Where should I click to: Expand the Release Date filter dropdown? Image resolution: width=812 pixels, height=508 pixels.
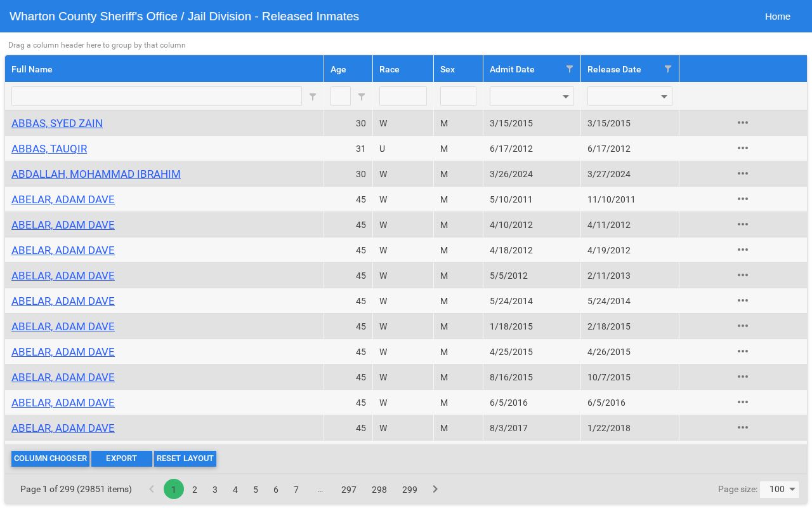pos(664,97)
